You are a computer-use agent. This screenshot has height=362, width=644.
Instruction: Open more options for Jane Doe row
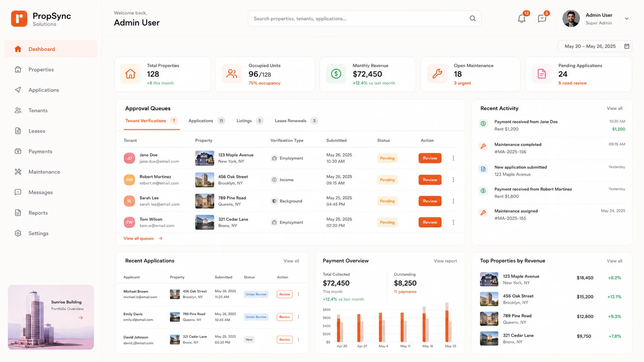tap(453, 158)
